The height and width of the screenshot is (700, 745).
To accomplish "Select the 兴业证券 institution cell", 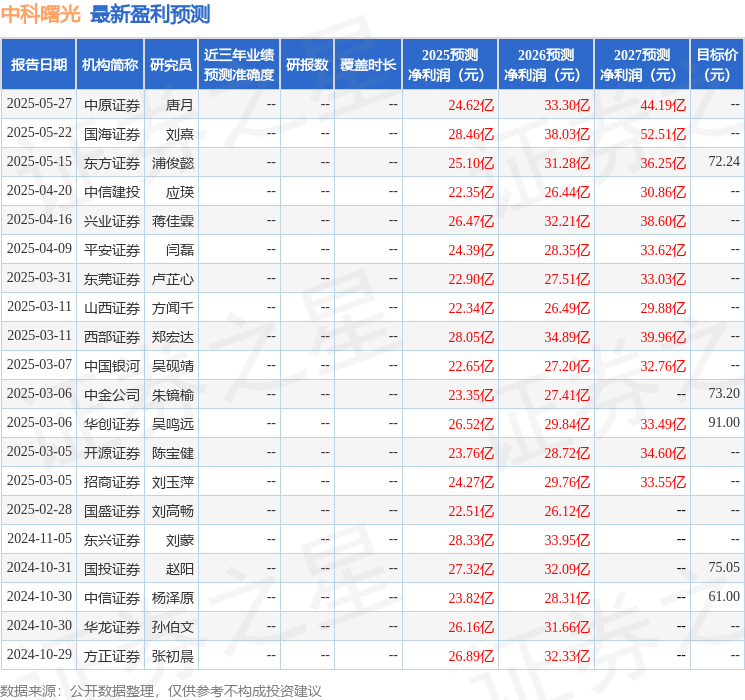I will pyautogui.click(x=112, y=221).
